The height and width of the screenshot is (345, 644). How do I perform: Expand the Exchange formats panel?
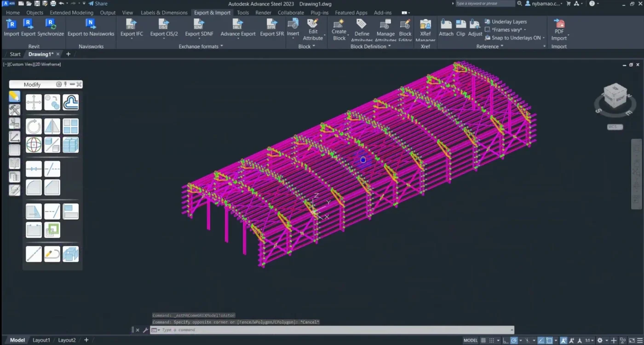tap(201, 46)
